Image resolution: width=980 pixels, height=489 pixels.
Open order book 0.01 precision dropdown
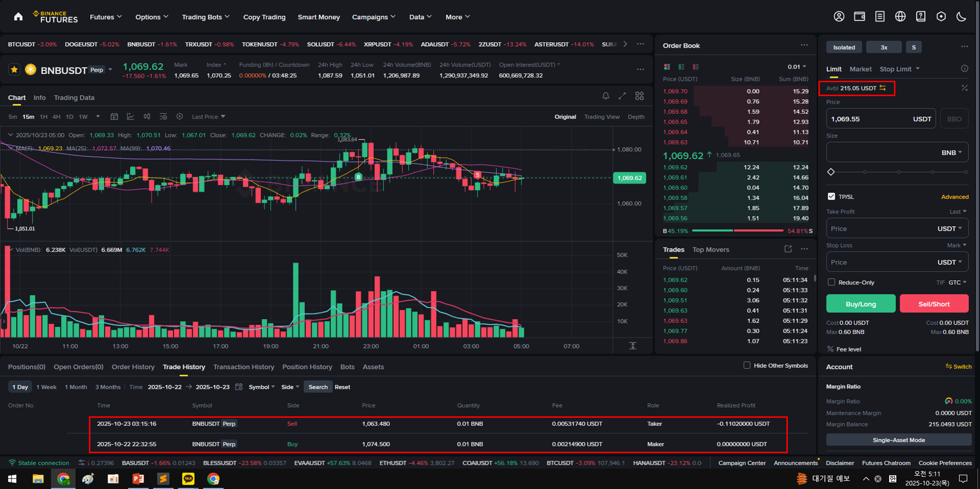coord(797,66)
